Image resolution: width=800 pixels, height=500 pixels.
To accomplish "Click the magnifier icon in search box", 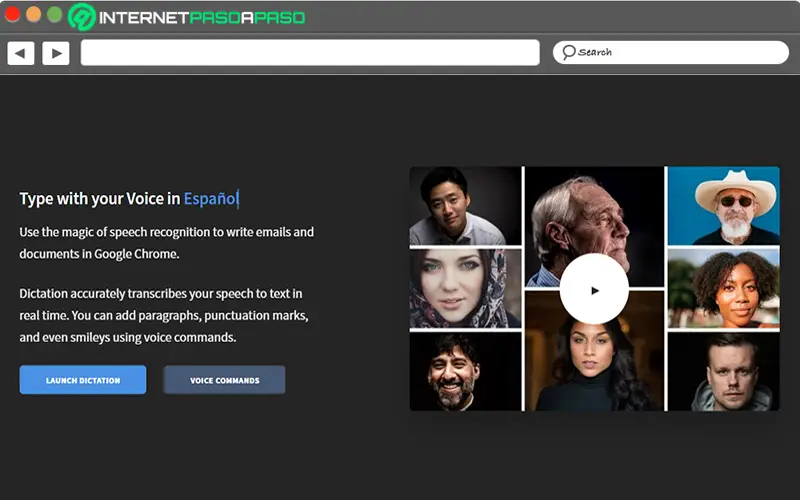I will [569, 52].
